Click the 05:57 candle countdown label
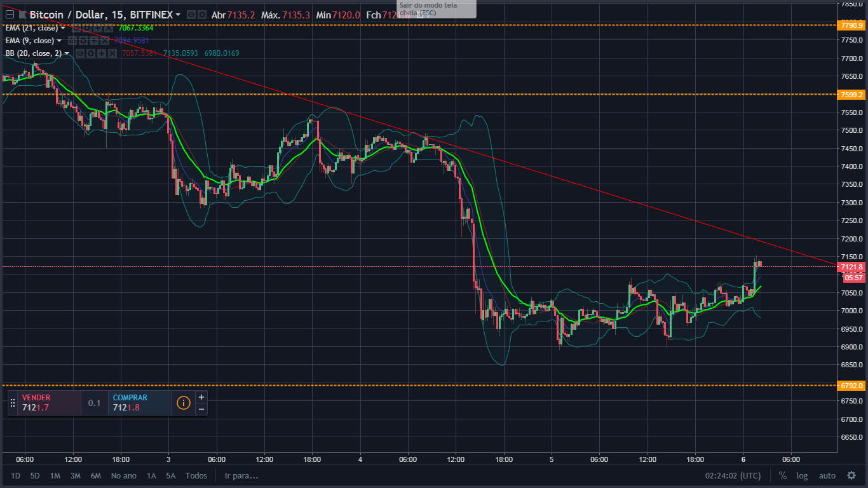This screenshot has height=488, width=868. pos(853,278)
